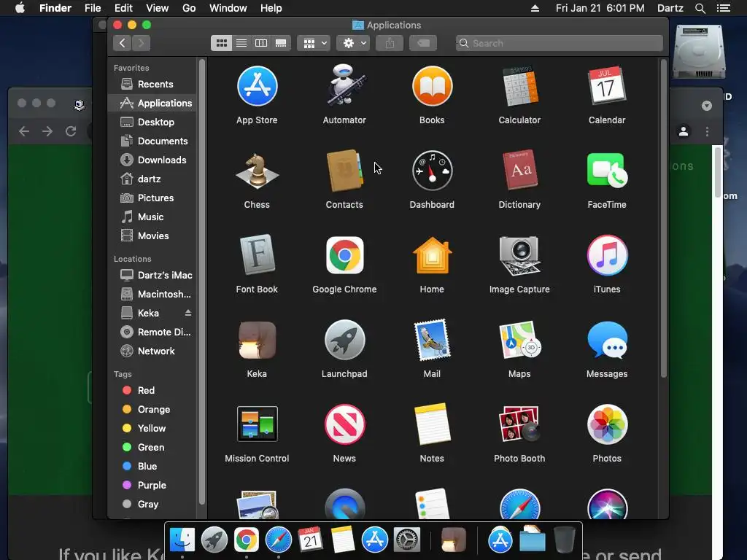Screen dimensions: 747x560
Task: Select Pictures in the Finder sidebar
Action: 152,198
